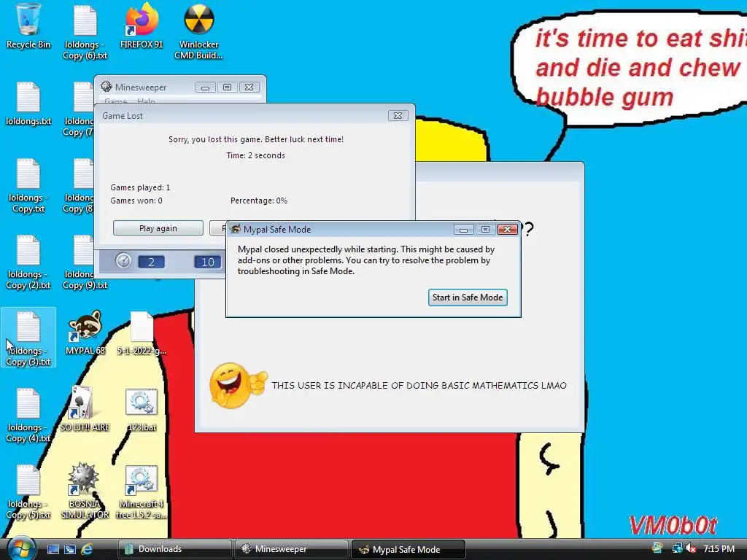Click Mypal Safe Mode title bar raccoon icon
Screen dimensions: 747x560
pyautogui.click(x=235, y=229)
